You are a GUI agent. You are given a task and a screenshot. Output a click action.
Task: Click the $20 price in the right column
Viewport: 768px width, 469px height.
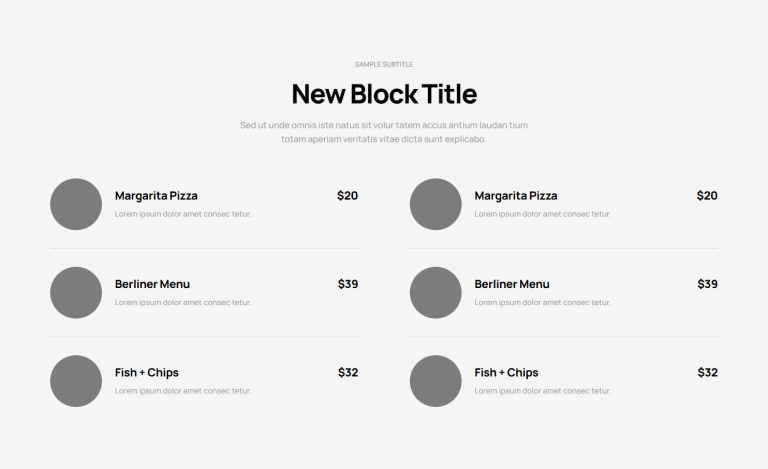707,196
